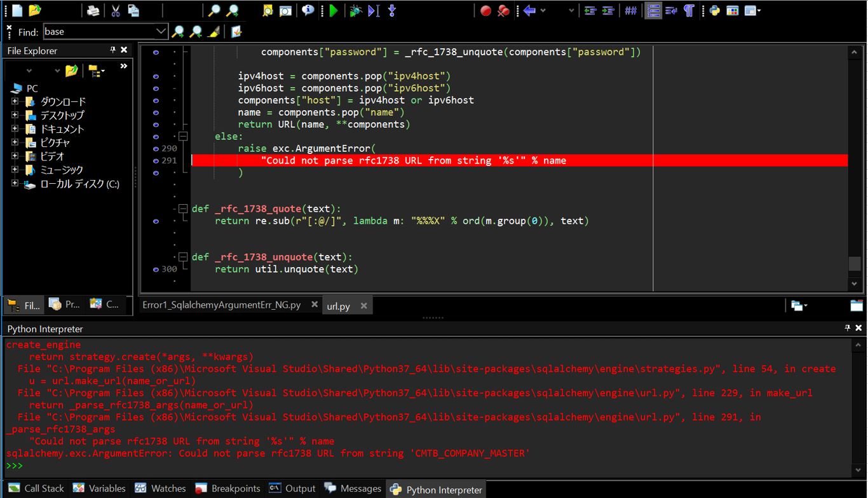The height and width of the screenshot is (498, 868).
Task: Create a new file with the New icon
Action: pyautogui.click(x=17, y=11)
